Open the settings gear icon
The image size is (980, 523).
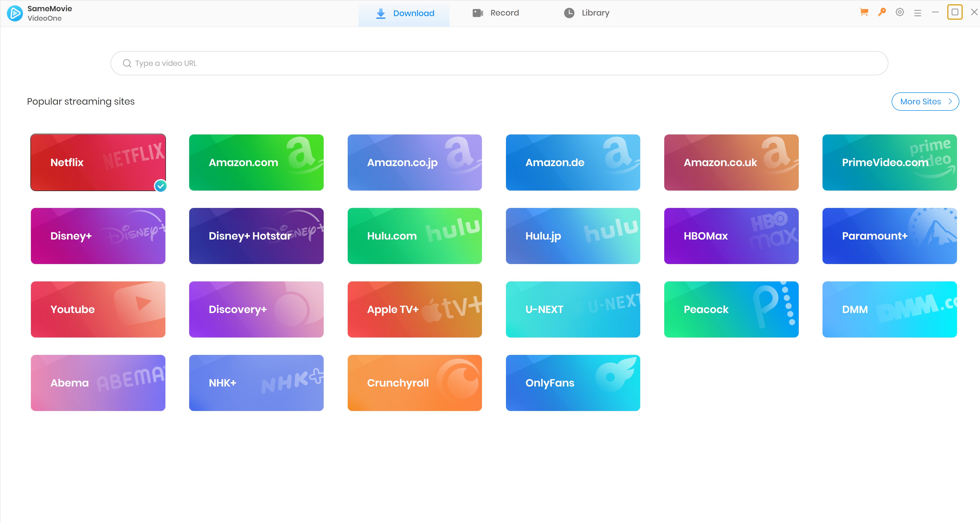point(900,13)
